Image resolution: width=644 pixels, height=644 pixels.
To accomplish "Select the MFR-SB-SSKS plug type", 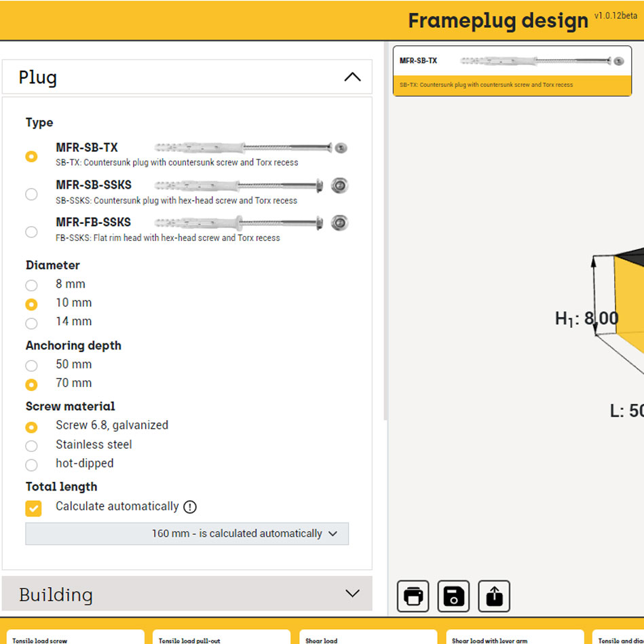I will pyautogui.click(x=31, y=194).
